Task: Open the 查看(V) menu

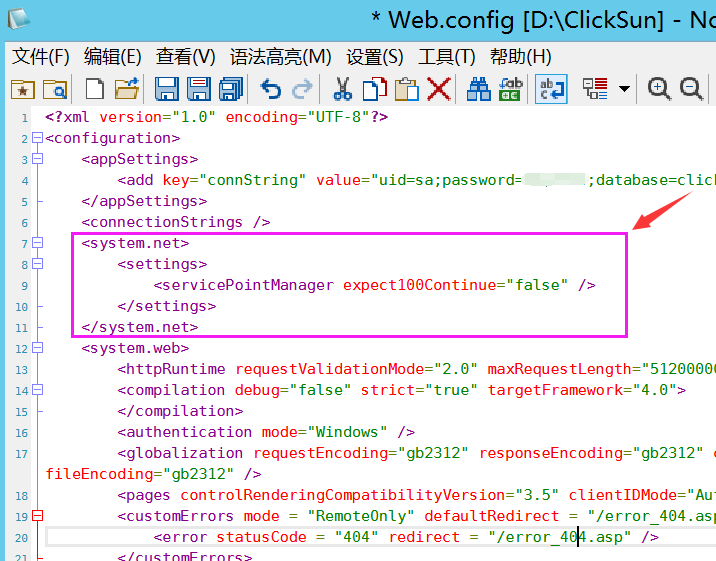Action: tap(185, 57)
